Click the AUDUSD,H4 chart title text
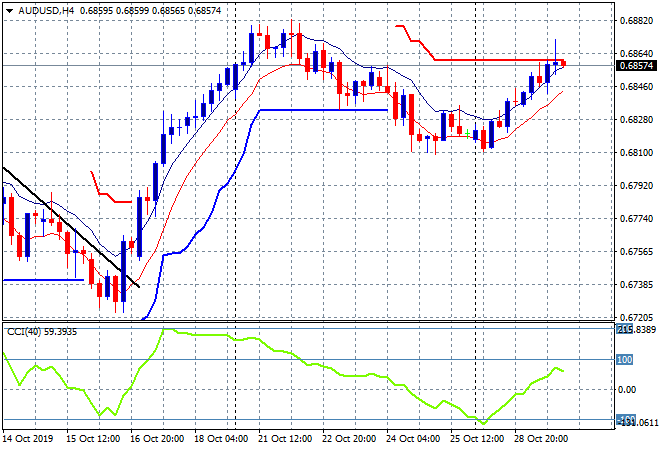The height and width of the screenshot is (450, 660). click(46, 11)
